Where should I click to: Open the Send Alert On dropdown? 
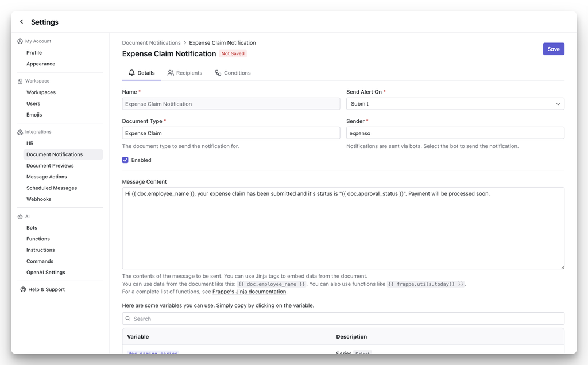point(455,104)
